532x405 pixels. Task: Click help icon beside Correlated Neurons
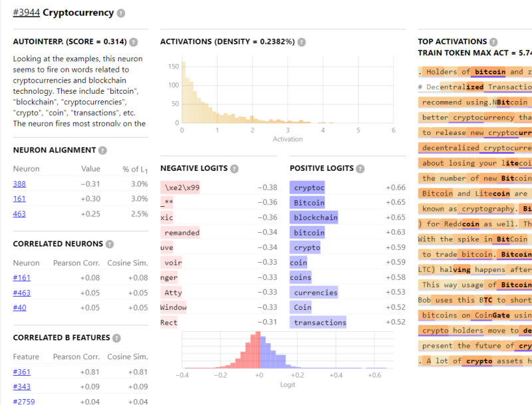point(110,244)
